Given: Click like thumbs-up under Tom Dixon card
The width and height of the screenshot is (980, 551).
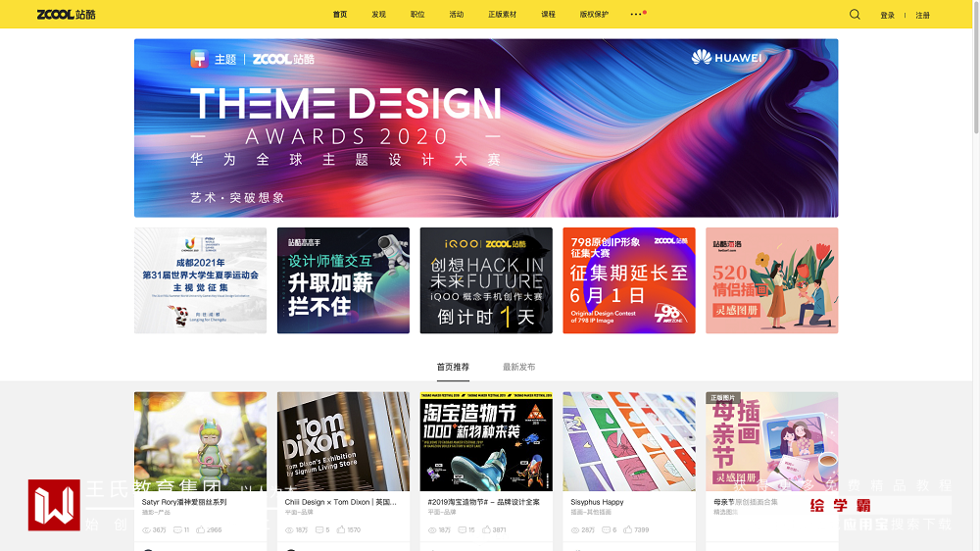Looking at the screenshot, I should pos(341,529).
